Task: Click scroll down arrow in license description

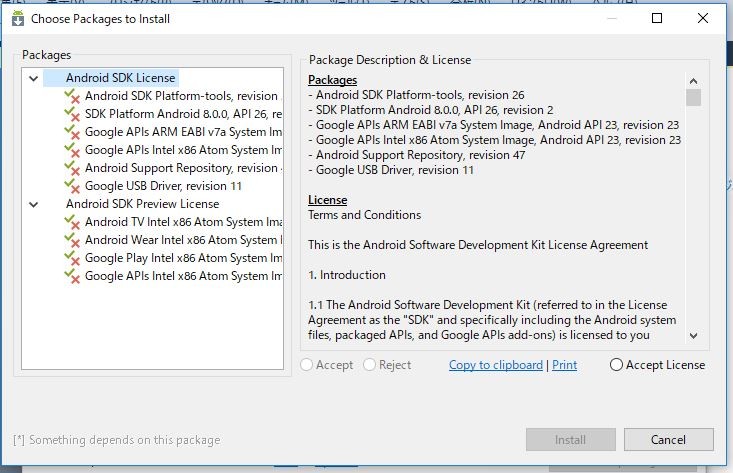Action: pos(694,336)
